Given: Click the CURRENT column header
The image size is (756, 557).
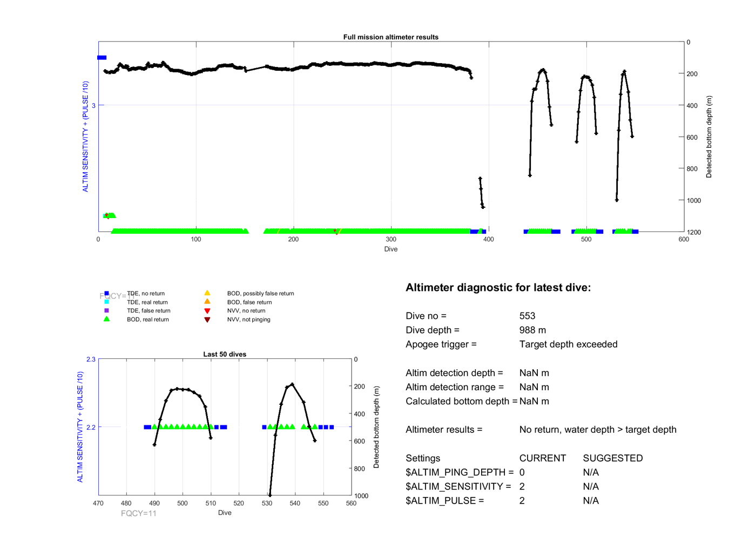Looking at the screenshot, I should (x=543, y=458).
